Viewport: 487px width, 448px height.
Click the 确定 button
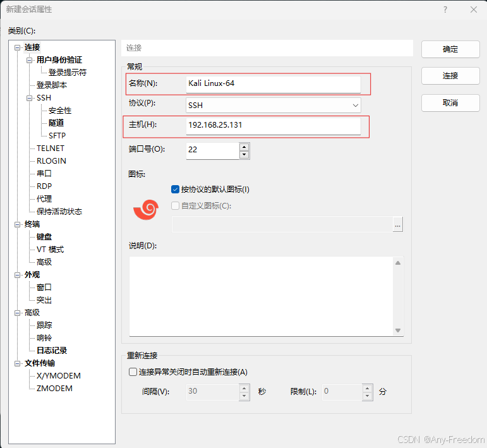pyautogui.click(x=450, y=49)
